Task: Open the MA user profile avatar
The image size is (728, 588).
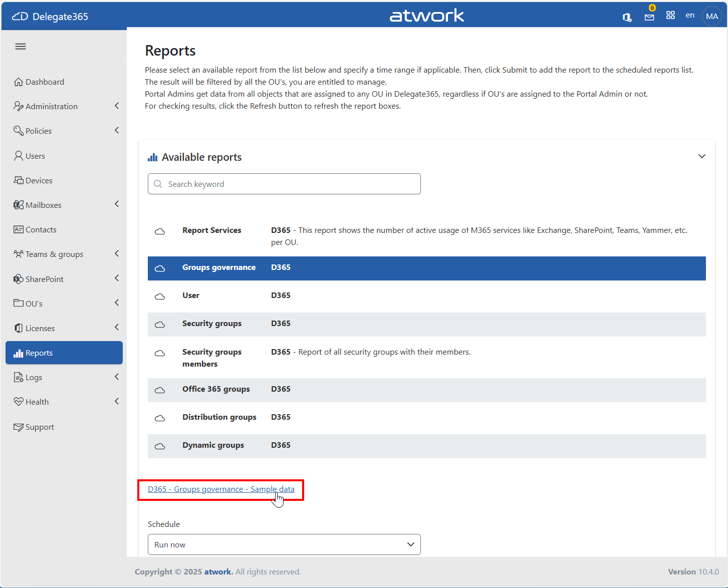Action: tap(711, 16)
